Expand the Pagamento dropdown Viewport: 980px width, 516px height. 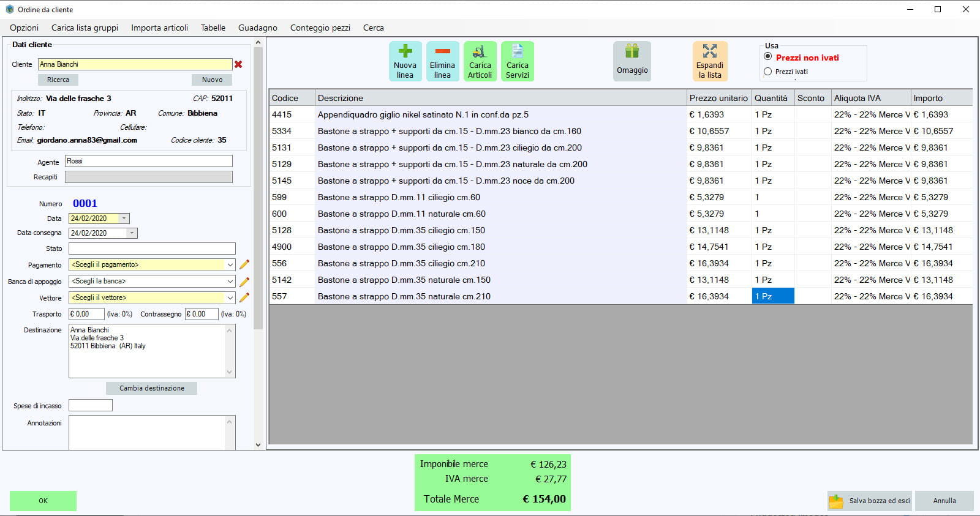230,265
